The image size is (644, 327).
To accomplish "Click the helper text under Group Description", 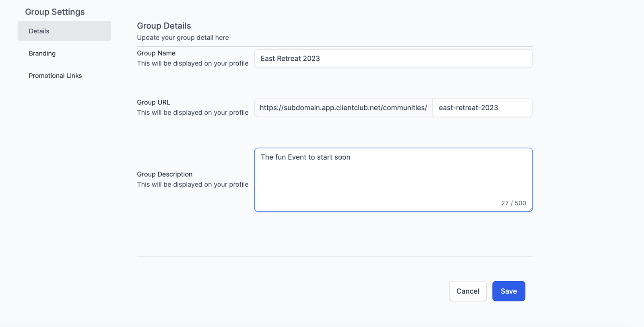I will pyautogui.click(x=192, y=185).
